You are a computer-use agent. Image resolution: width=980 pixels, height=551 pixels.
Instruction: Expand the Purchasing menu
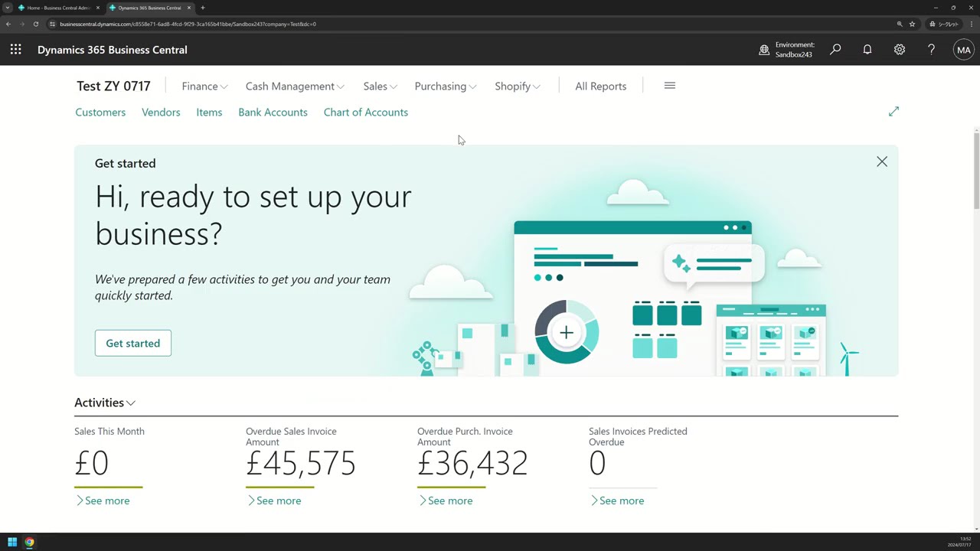[x=446, y=86]
